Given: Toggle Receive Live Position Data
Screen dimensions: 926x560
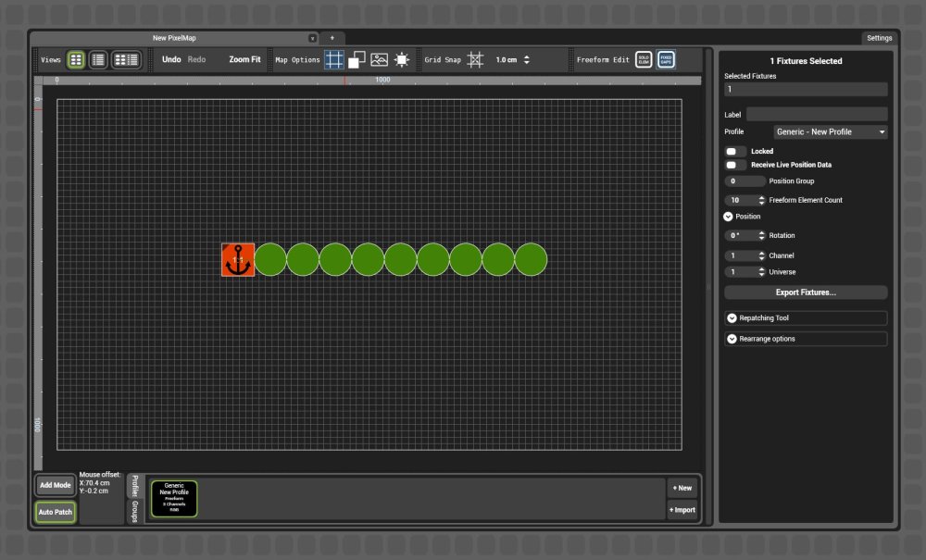Looking at the screenshot, I should [x=734, y=165].
